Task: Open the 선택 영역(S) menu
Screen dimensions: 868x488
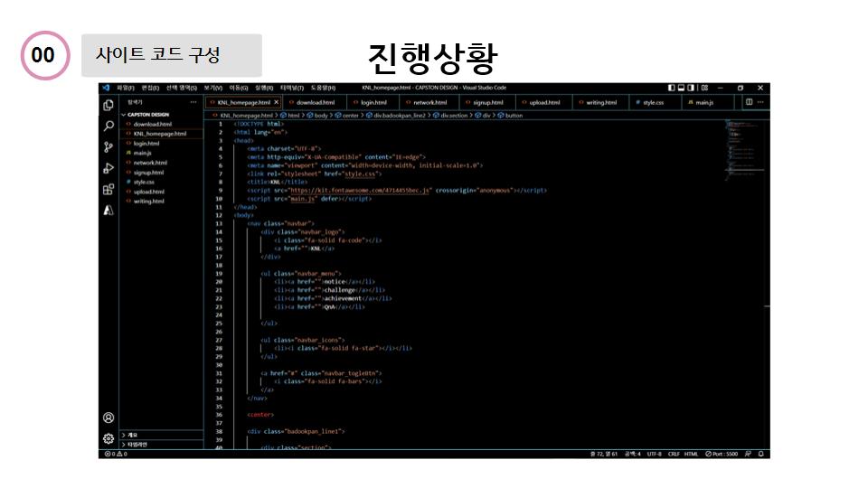Action: pyautogui.click(x=182, y=88)
